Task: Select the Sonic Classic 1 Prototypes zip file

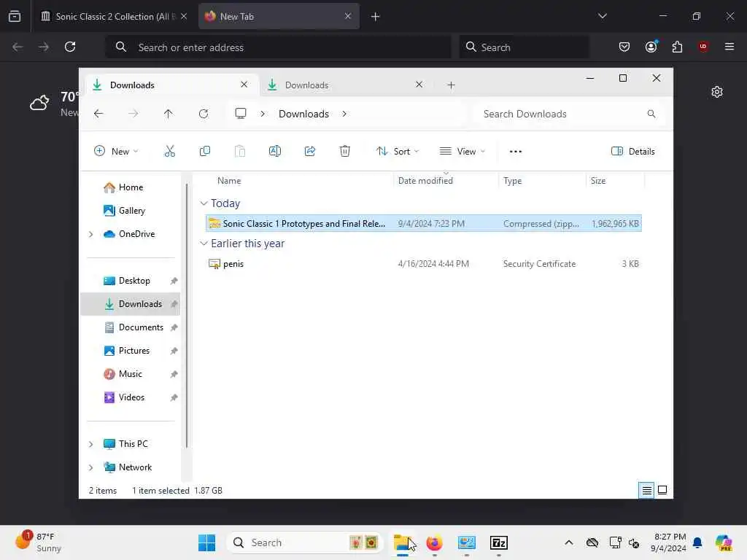Action: (x=424, y=223)
